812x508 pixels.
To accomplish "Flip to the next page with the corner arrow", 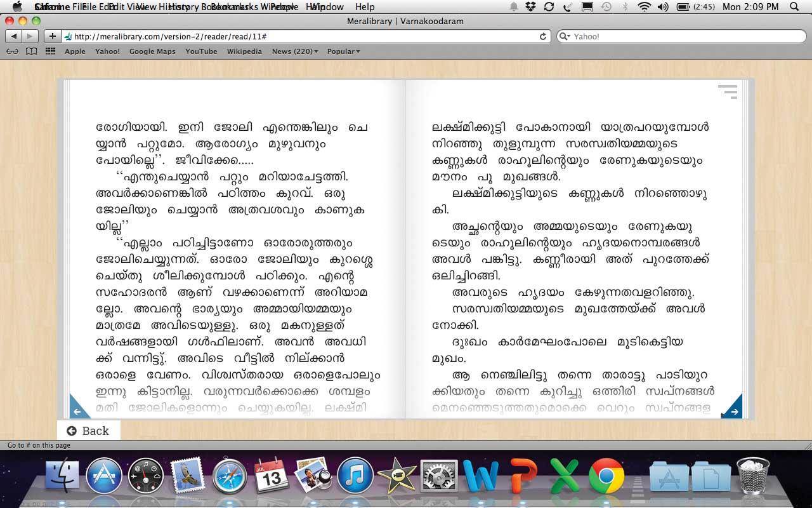I will (733, 408).
